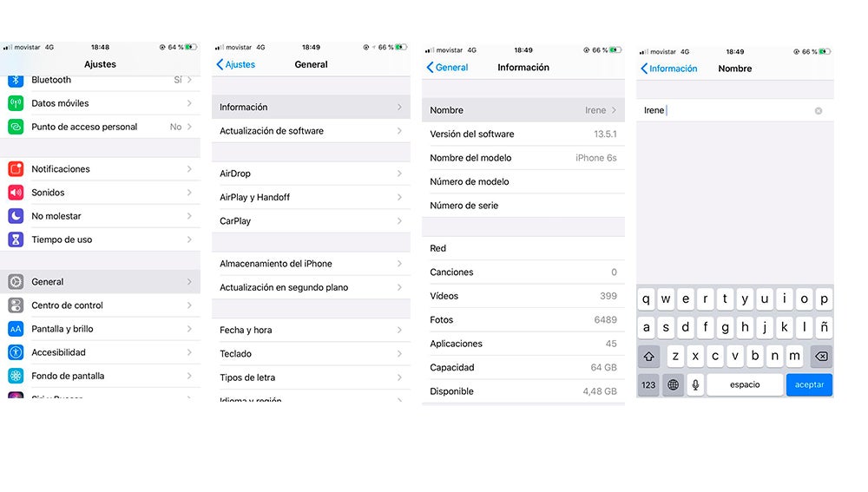The image size is (868, 492).
Task: Select the Capacidad 64 GB row
Action: click(x=523, y=367)
